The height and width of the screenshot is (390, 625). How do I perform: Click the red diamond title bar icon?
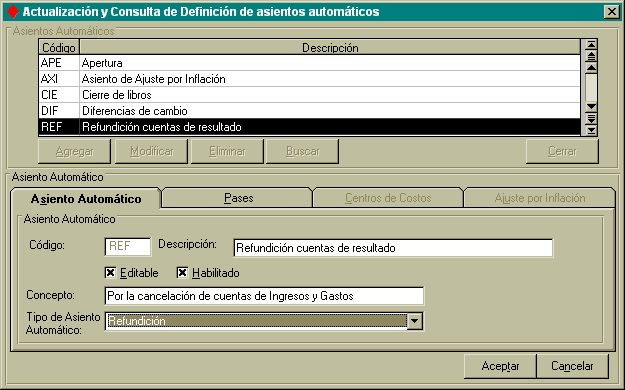(x=13, y=12)
